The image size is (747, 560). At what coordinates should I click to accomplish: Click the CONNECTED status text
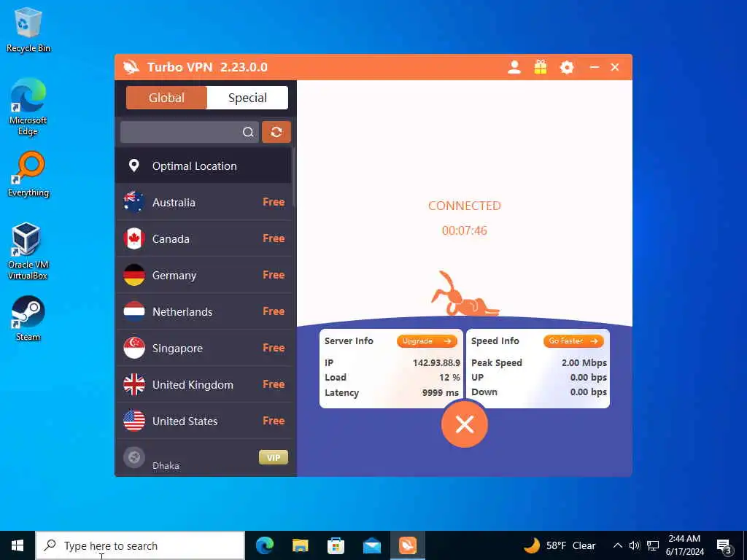click(x=465, y=206)
